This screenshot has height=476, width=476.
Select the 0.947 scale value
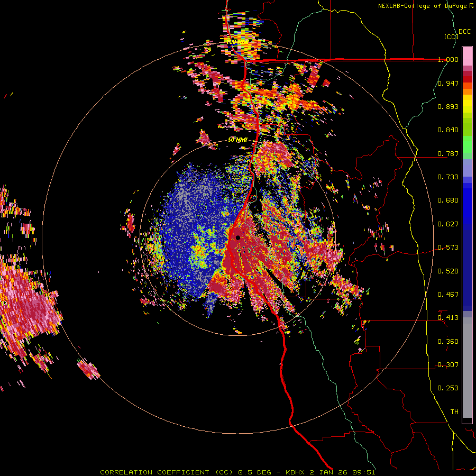click(x=448, y=83)
